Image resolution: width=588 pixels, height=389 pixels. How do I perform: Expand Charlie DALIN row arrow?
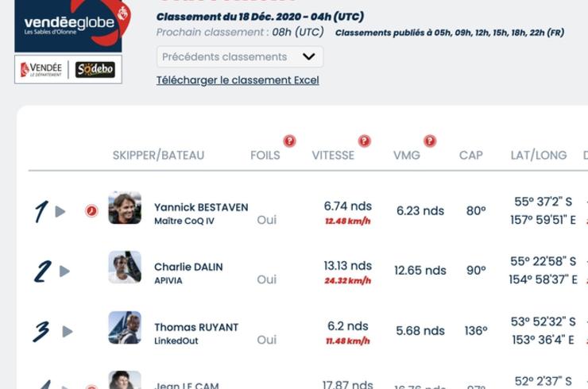tap(64, 271)
